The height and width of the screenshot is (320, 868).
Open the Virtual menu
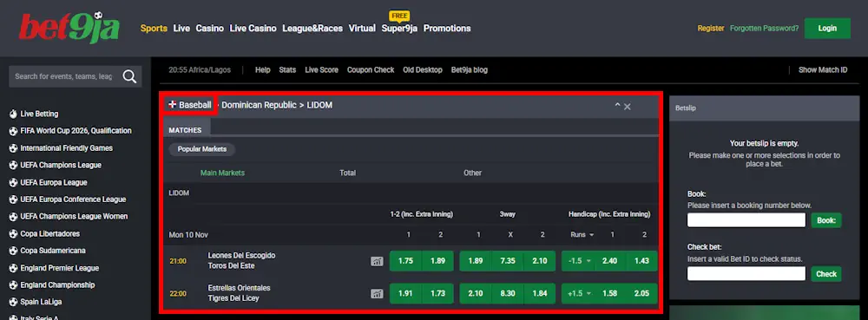pyautogui.click(x=362, y=29)
